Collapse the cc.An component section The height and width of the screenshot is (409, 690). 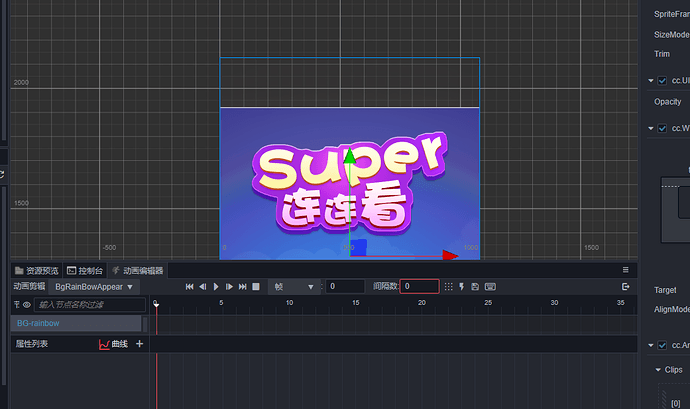[651, 345]
